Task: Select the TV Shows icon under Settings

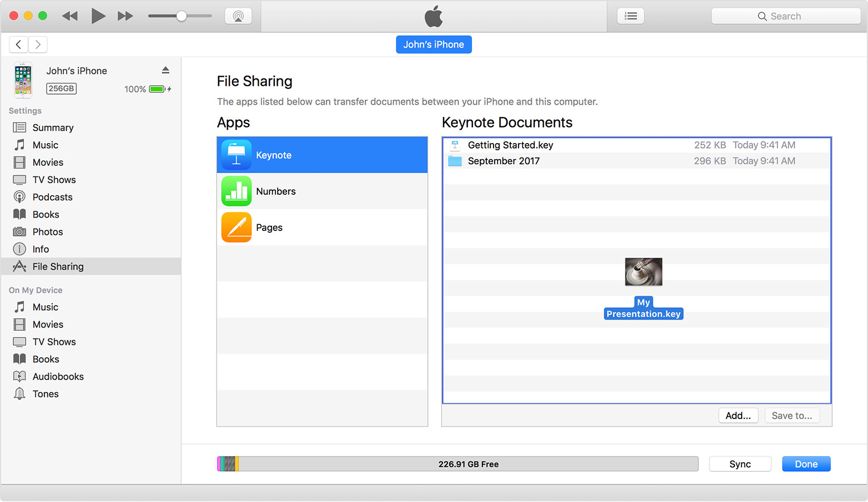Action: (19, 180)
